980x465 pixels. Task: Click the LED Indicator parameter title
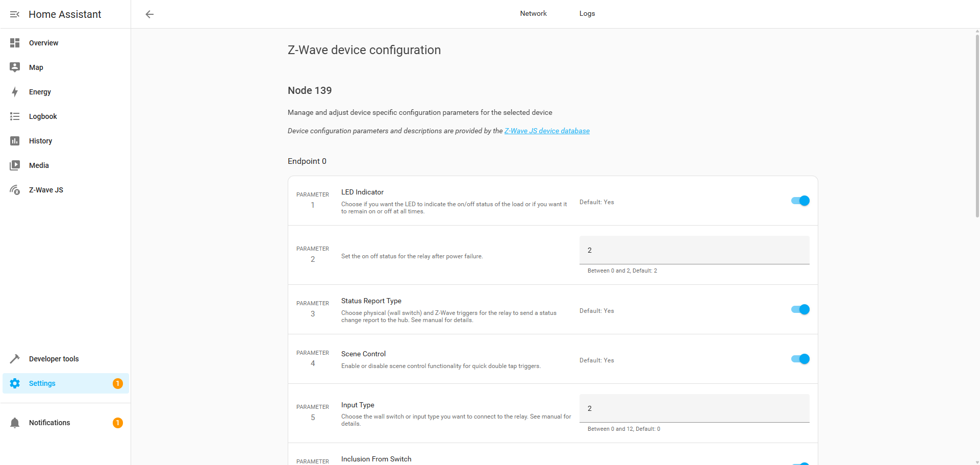pyautogui.click(x=362, y=192)
